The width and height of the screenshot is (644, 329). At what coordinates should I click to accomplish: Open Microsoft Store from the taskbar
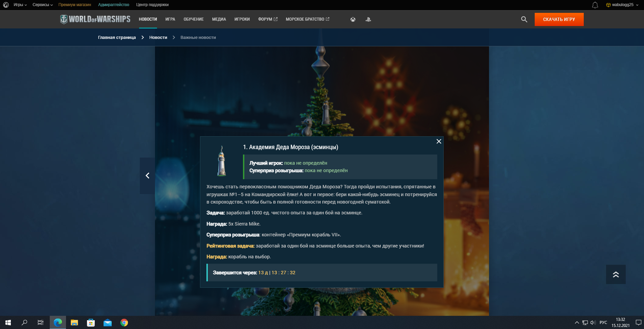point(91,323)
